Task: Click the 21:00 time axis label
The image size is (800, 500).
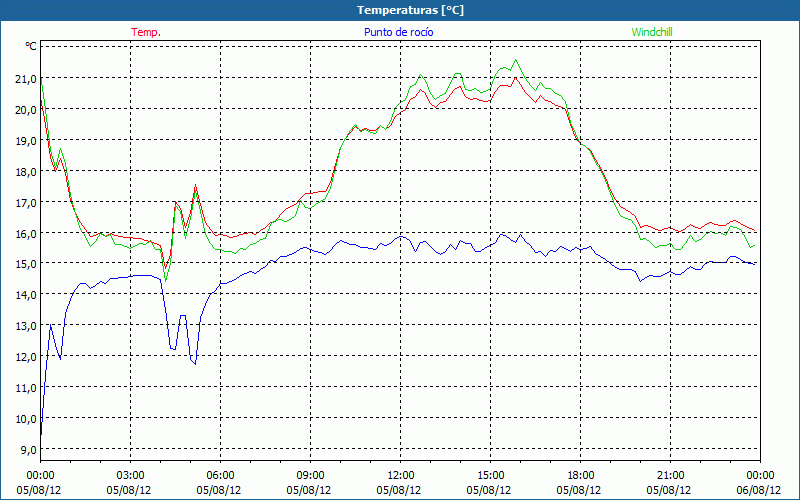Action: [x=670, y=476]
